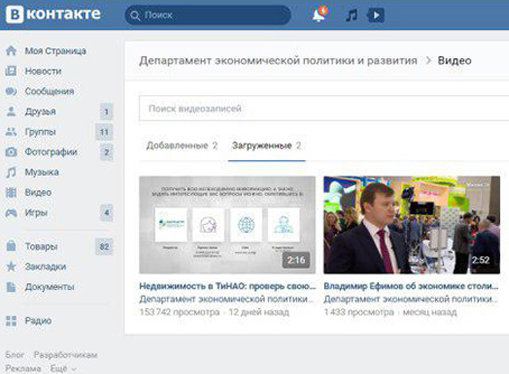
Task: Click Департамент экономической политики breadcrumb link
Action: [278, 61]
